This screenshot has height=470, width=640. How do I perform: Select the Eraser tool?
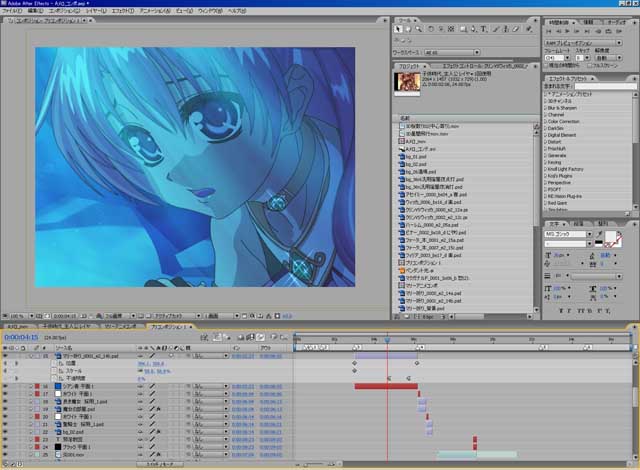point(516,29)
